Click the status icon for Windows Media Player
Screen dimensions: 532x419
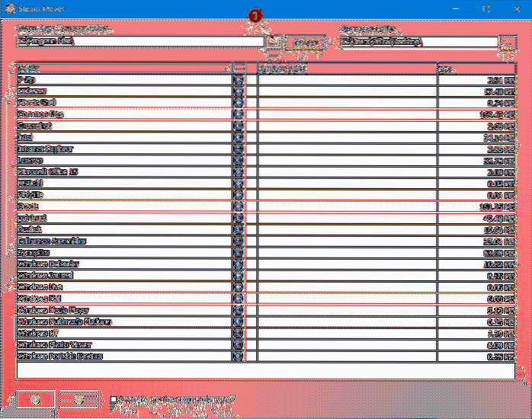point(239,310)
